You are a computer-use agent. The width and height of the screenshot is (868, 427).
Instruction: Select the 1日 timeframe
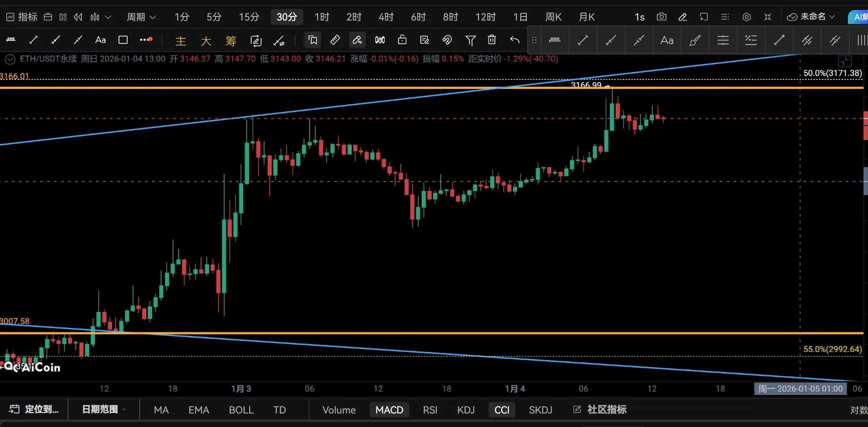pos(520,17)
